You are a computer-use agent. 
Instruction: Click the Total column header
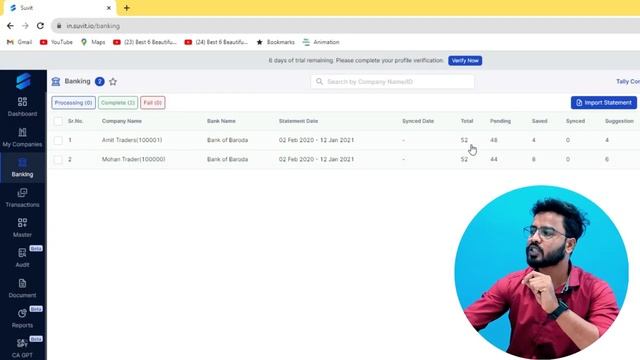coord(467,121)
